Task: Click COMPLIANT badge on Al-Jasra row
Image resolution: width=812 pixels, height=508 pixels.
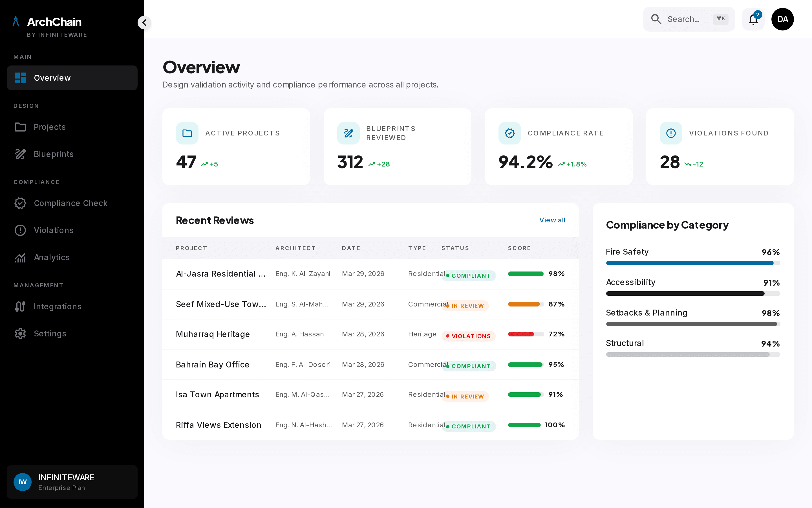Action: coord(468,276)
